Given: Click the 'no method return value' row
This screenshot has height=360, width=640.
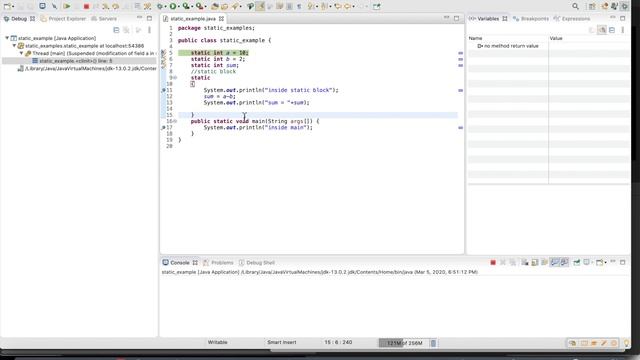Looking at the screenshot, I should pyautogui.click(x=508, y=46).
